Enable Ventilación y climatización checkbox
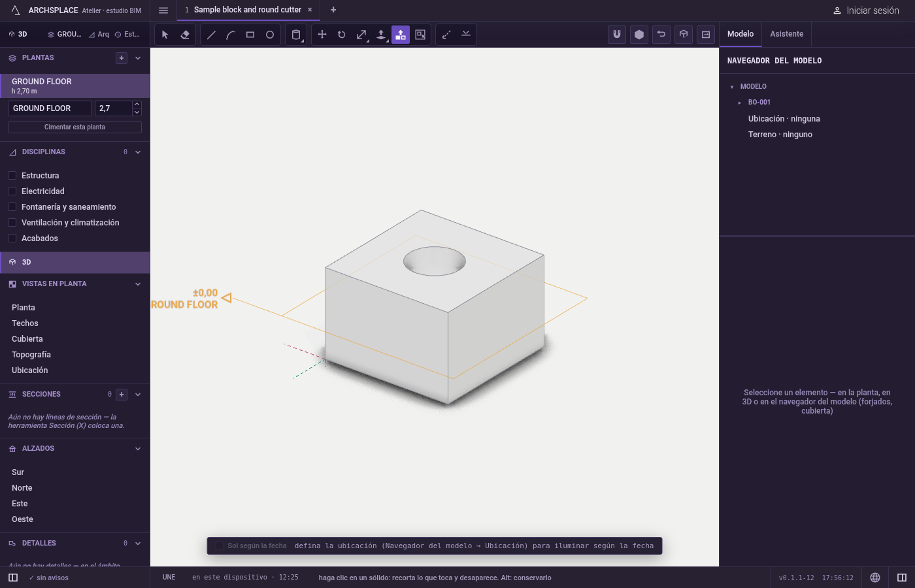Viewport: 915px width, 588px height. tap(12, 223)
